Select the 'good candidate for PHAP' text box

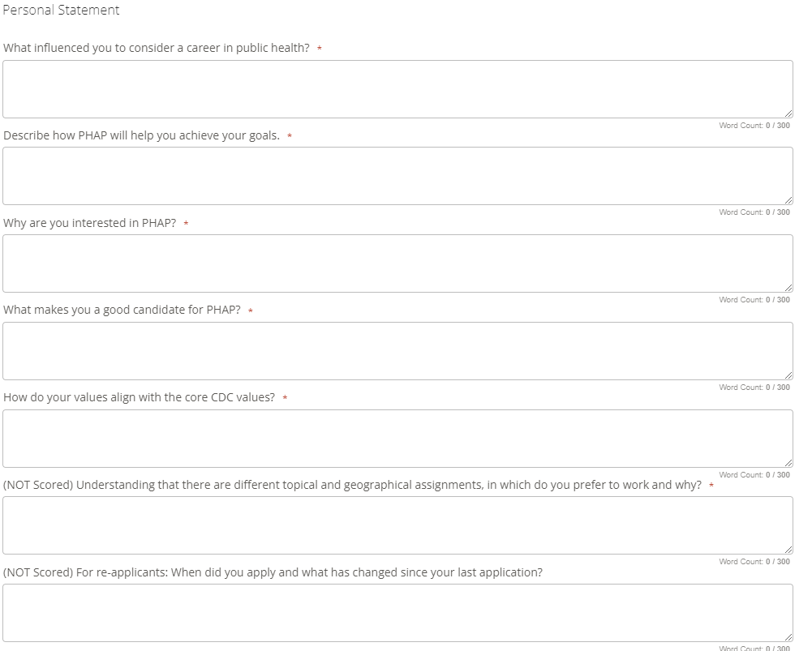pyautogui.click(x=397, y=351)
